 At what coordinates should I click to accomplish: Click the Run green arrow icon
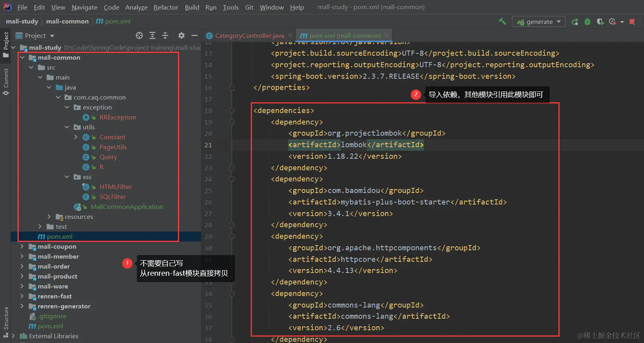(x=575, y=22)
